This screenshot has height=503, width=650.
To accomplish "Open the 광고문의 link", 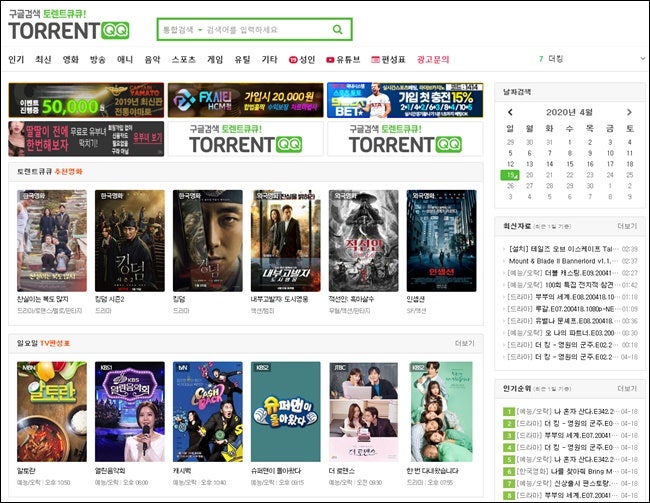I will point(433,59).
